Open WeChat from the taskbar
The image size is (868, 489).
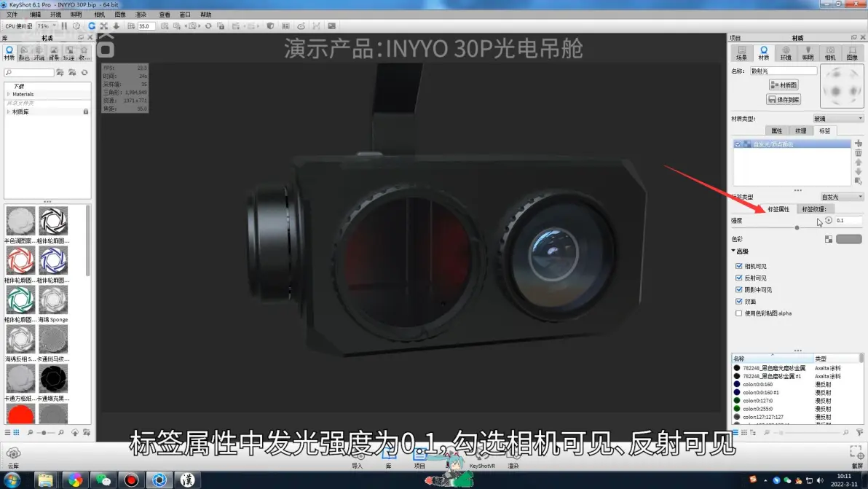[103, 480]
